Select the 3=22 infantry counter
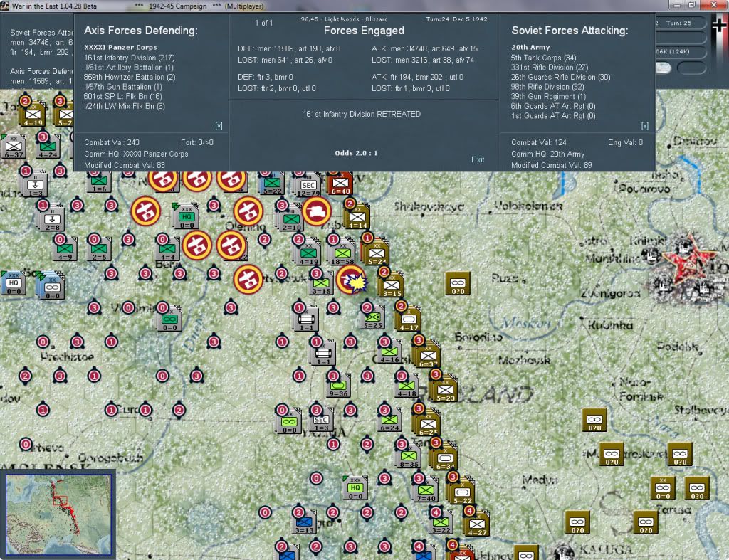This screenshot has width=729, height=560. click(440, 524)
